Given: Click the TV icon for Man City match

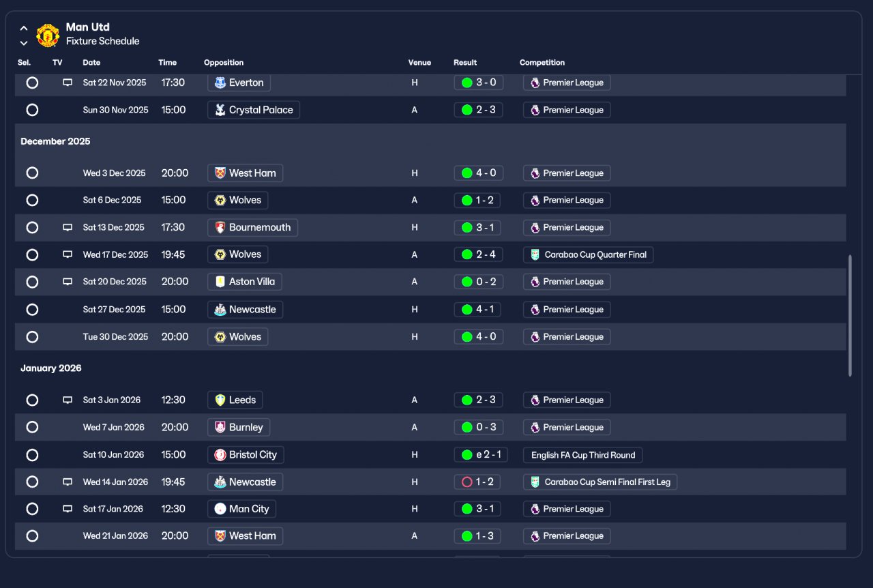Looking at the screenshot, I should [68, 509].
